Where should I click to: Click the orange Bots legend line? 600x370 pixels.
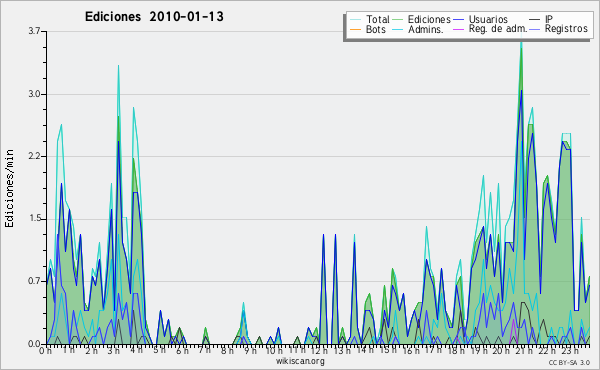click(356, 29)
